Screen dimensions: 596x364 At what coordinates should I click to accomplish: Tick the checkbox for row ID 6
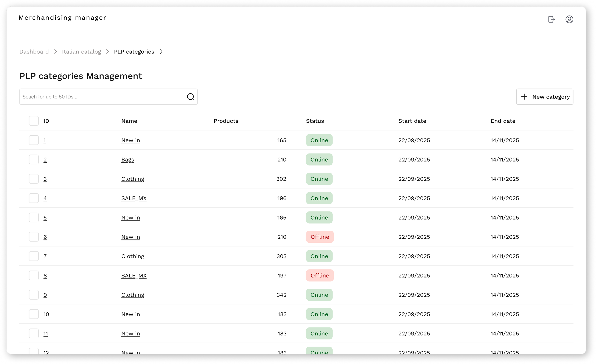click(x=34, y=237)
